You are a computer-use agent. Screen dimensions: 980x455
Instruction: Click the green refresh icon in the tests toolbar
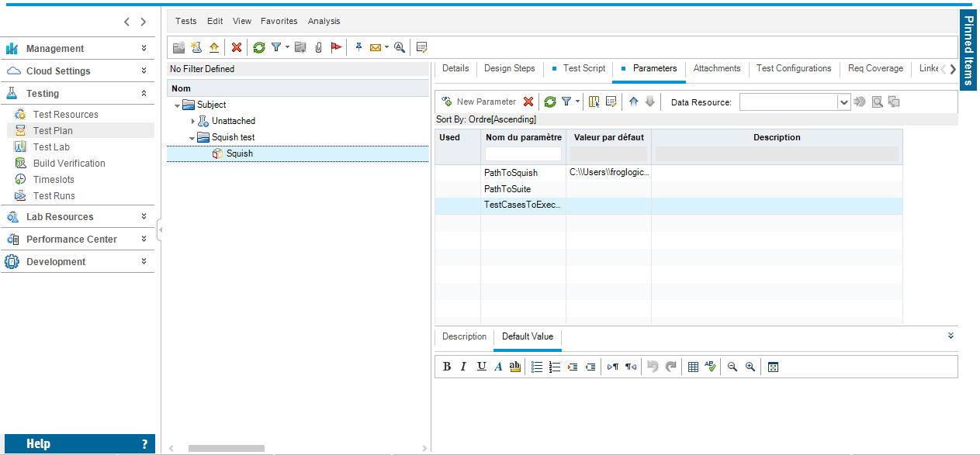click(259, 47)
